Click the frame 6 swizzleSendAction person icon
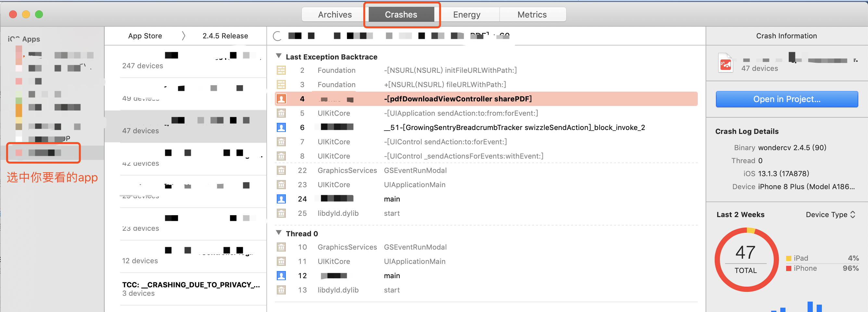 click(x=281, y=127)
